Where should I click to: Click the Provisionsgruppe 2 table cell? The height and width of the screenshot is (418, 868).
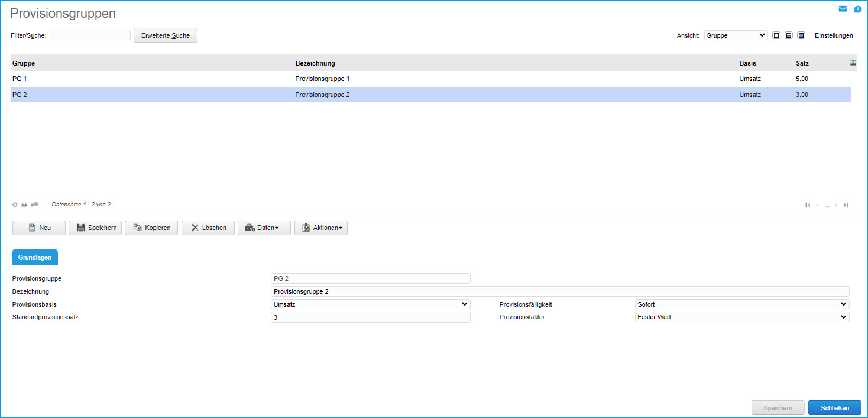[x=322, y=95]
